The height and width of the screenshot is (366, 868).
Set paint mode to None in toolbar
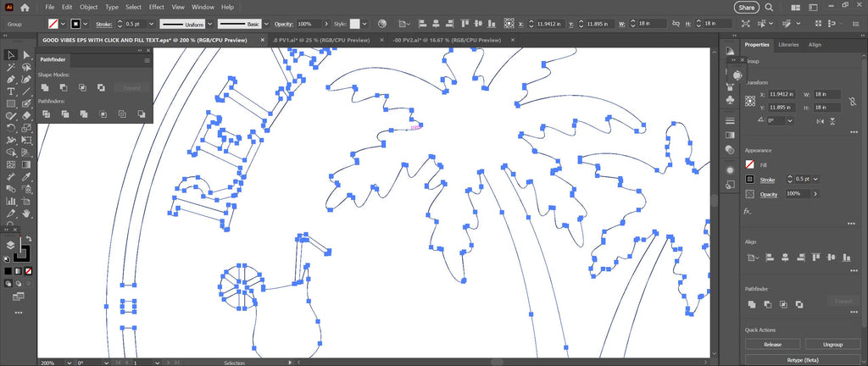pos(28,271)
